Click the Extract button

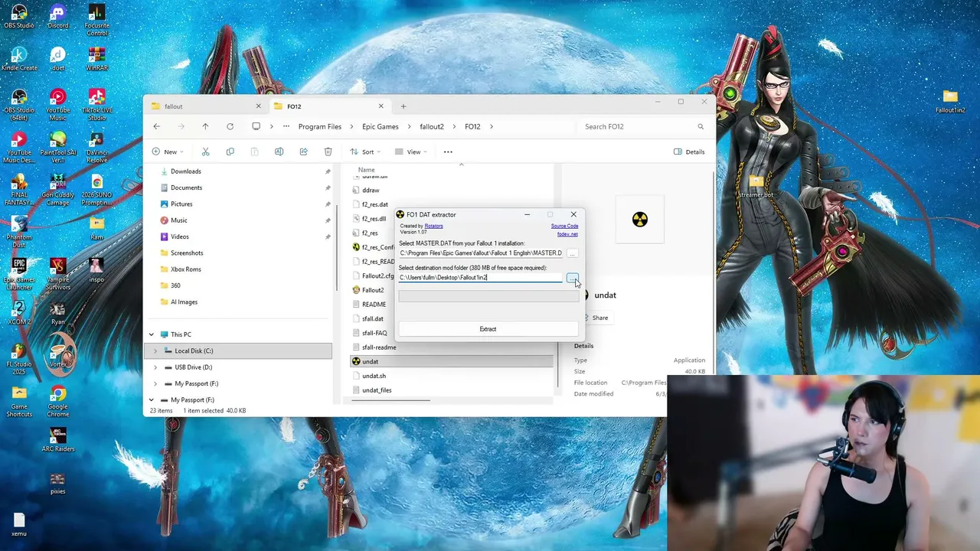488,329
